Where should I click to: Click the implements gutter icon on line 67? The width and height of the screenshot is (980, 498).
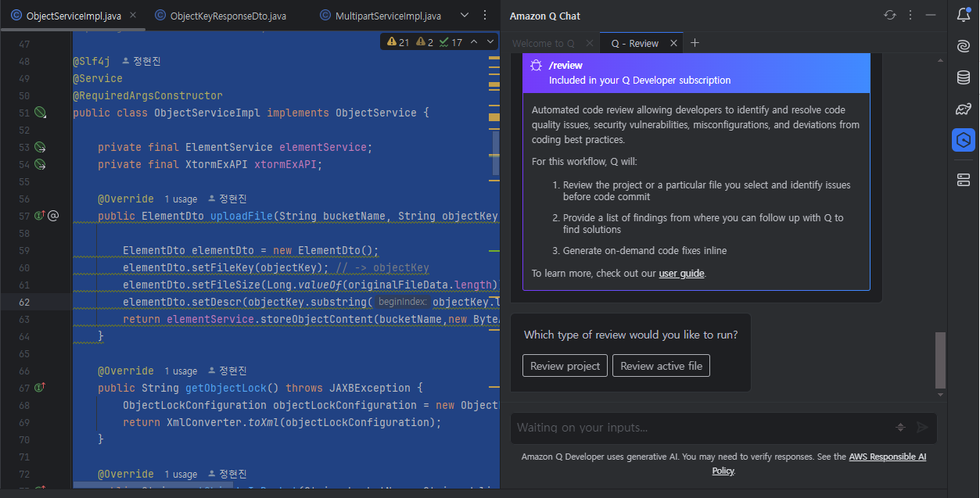coord(39,388)
